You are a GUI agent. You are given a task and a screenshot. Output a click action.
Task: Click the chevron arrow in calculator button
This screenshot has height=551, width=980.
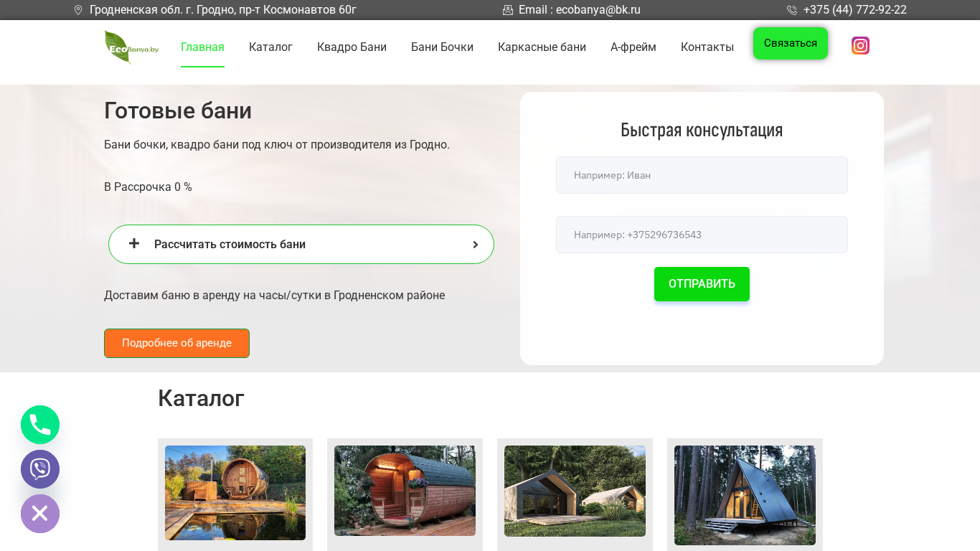tap(475, 245)
